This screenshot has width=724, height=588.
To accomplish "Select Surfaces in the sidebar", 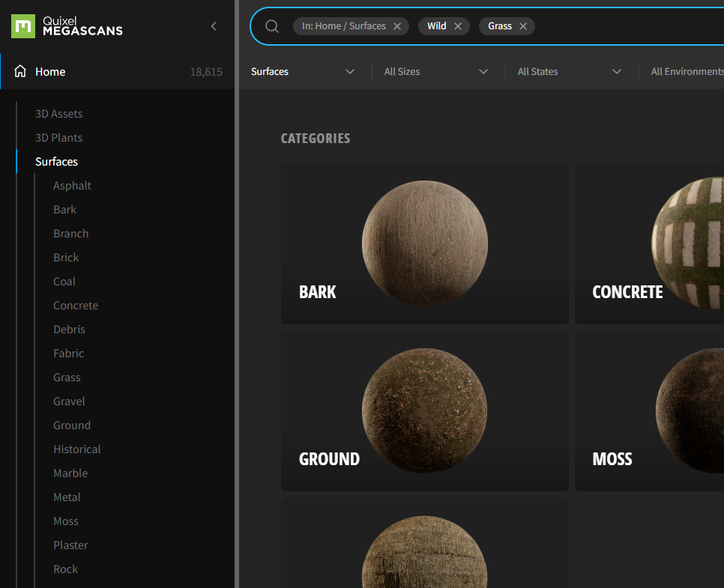I will (56, 162).
